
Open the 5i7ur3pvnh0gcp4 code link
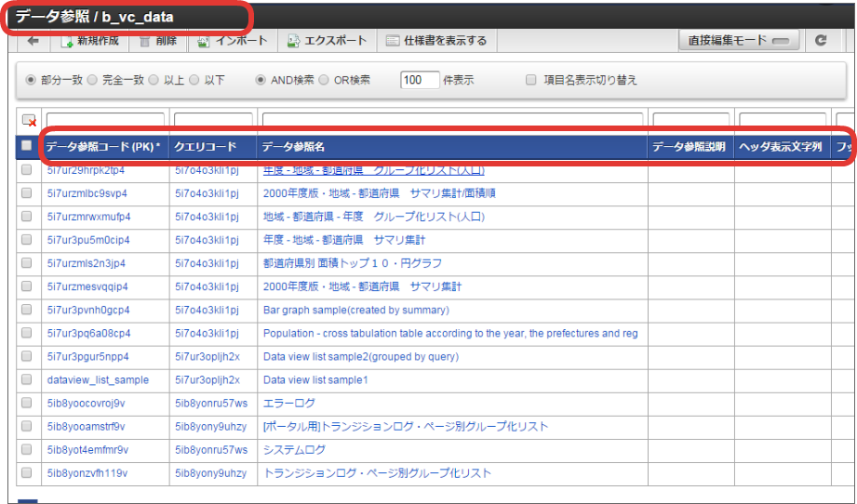click(x=88, y=310)
